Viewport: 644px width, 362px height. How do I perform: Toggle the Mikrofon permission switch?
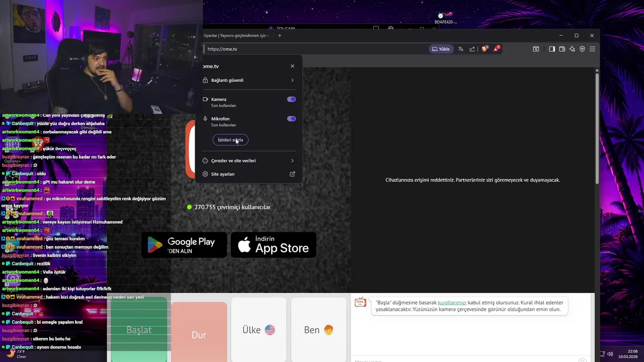point(291,119)
